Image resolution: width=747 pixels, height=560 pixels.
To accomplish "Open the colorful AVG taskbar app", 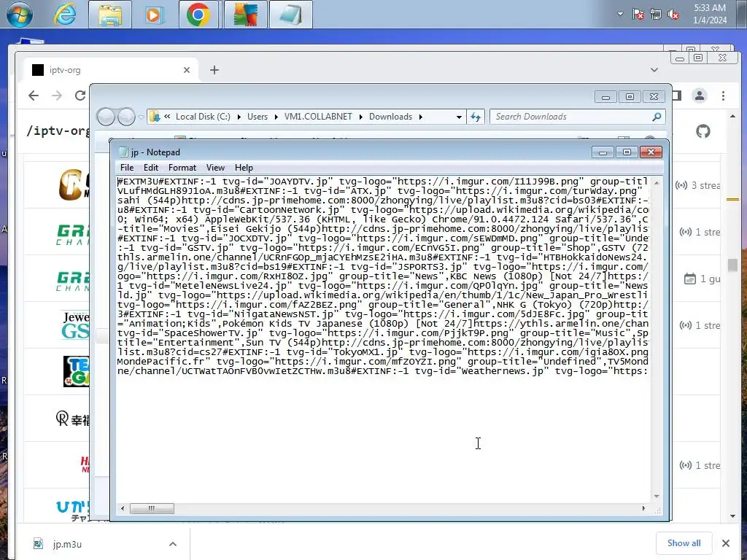I will [x=245, y=15].
